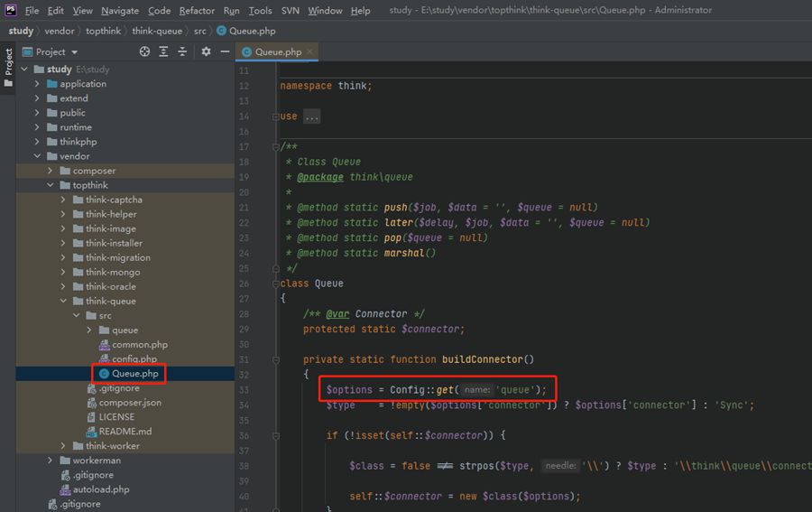Expand the application folder

coord(38,84)
